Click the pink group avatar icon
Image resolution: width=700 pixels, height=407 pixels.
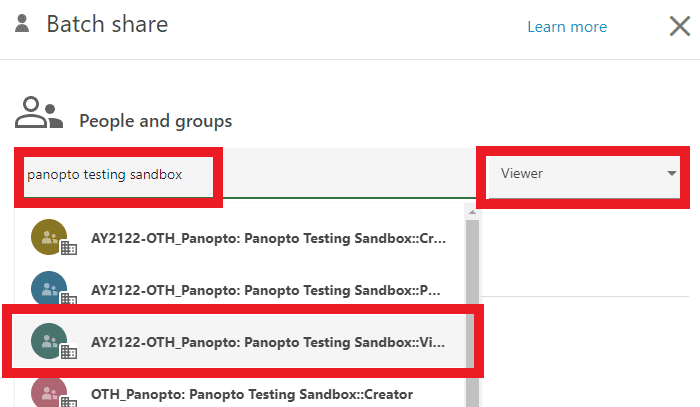[48, 392]
